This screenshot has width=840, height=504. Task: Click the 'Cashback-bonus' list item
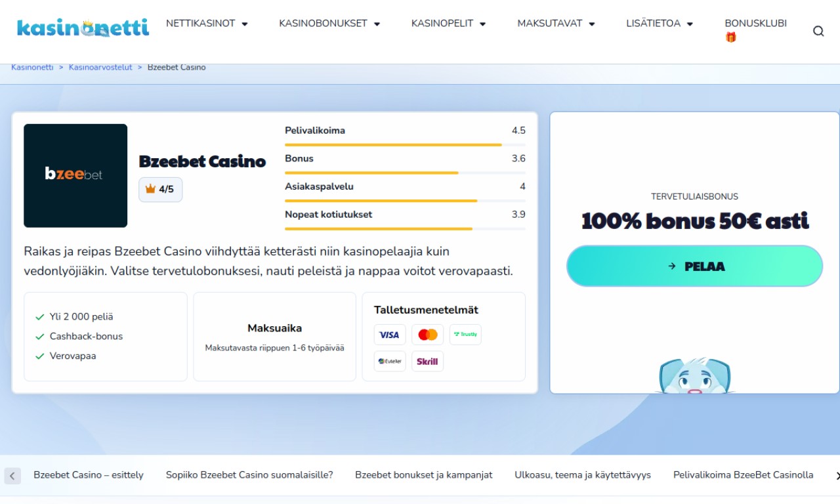(86, 336)
